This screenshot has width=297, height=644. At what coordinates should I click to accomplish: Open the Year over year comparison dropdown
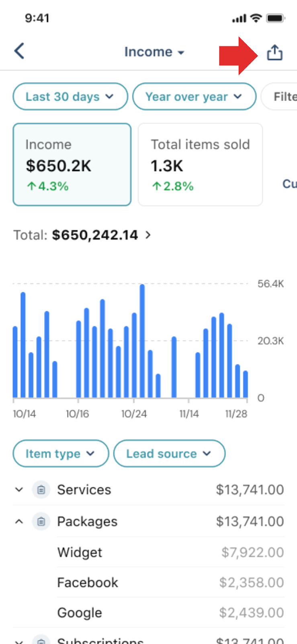(x=194, y=97)
